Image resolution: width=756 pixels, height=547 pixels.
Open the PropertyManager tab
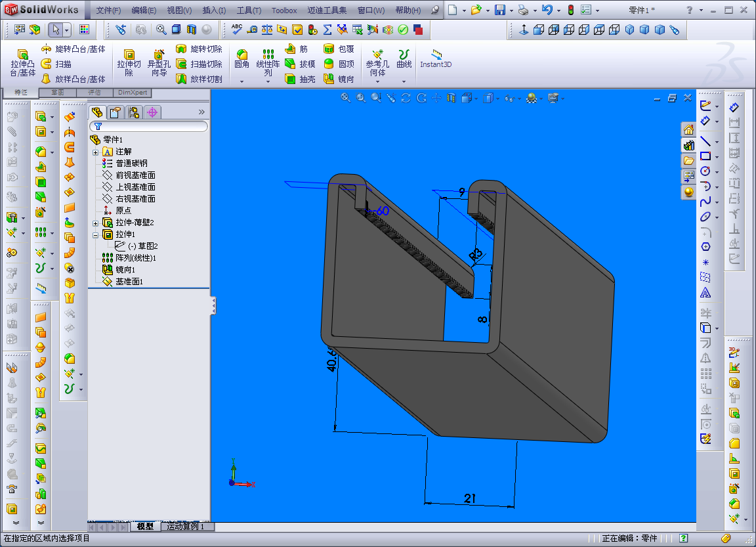[115, 112]
